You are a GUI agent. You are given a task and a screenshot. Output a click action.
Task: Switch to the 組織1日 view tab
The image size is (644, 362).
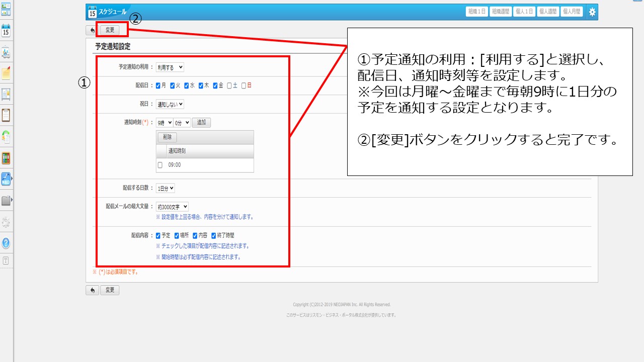pyautogui.click(x=476, y=12)
